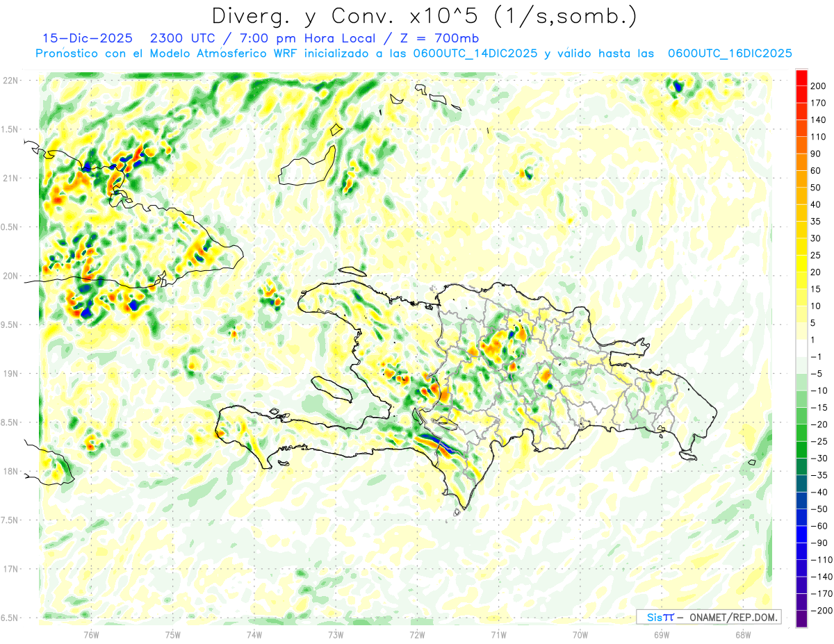Click the '20N' latitude label
Image resolution: width=834 pixels, height=644 pixels.
(x=11, y=276)
